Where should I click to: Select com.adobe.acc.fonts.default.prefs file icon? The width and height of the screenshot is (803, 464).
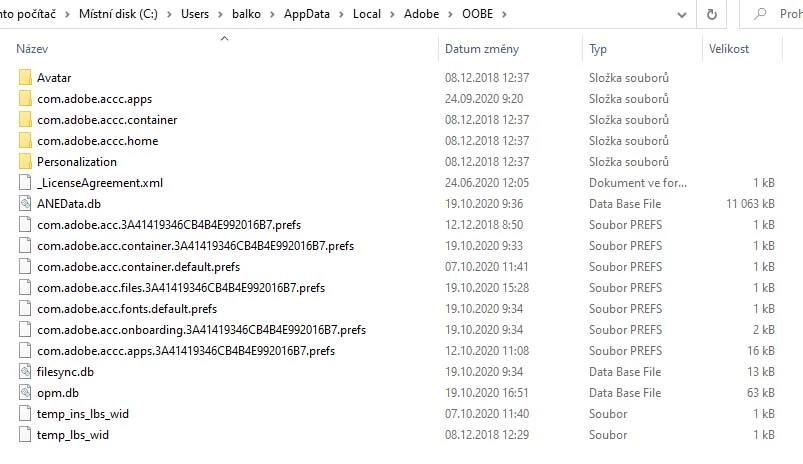25,308
